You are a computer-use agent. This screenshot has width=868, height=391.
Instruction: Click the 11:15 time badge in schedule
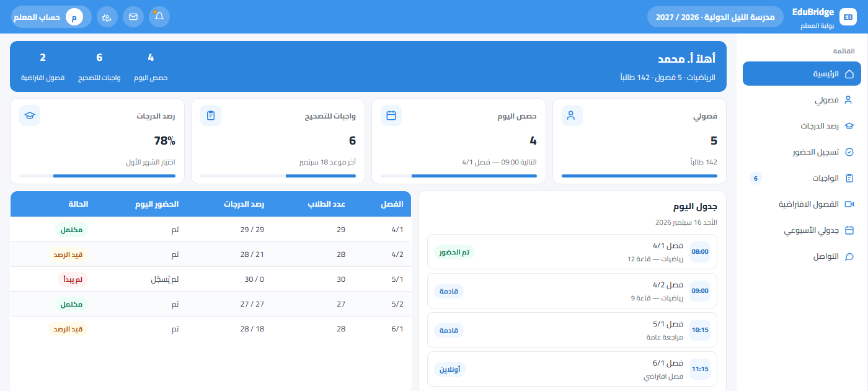click(x=700, y=369)
